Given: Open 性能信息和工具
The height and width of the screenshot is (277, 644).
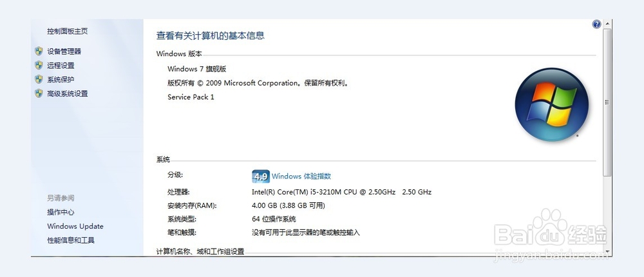Looking at the screenshot, I should point(70,240).
